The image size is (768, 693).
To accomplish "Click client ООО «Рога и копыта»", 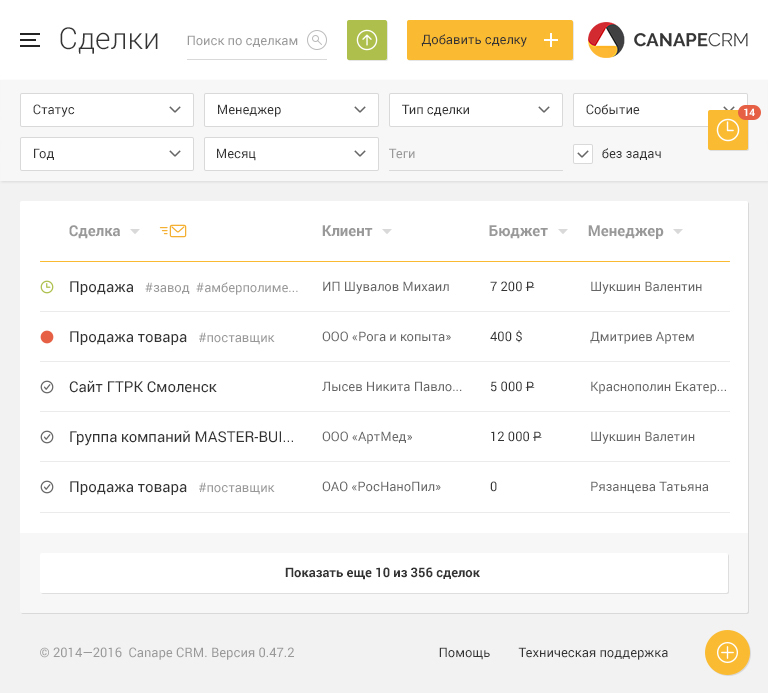I will point(386,336).
